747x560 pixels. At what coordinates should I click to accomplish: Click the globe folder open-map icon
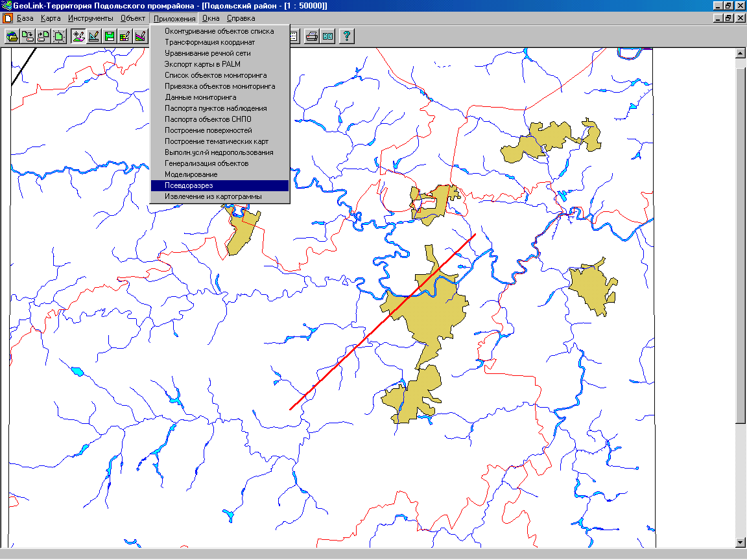tap(12, 36)
